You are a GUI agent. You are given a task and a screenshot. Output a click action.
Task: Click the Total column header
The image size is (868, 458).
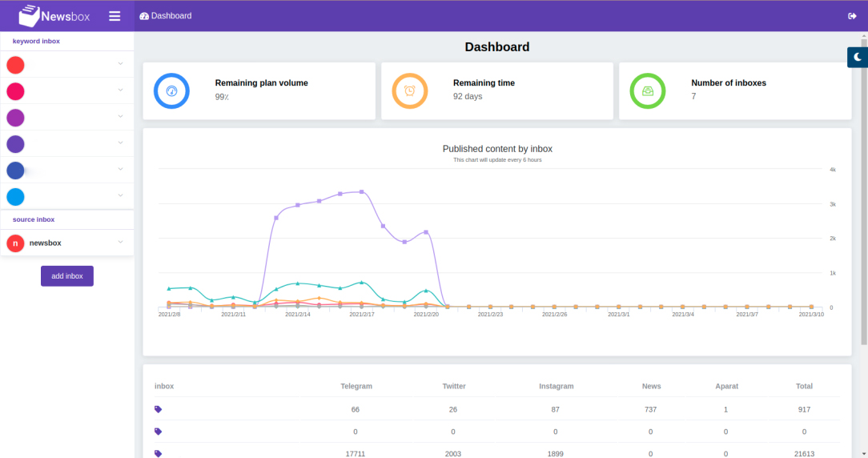(x=804, y=386)
